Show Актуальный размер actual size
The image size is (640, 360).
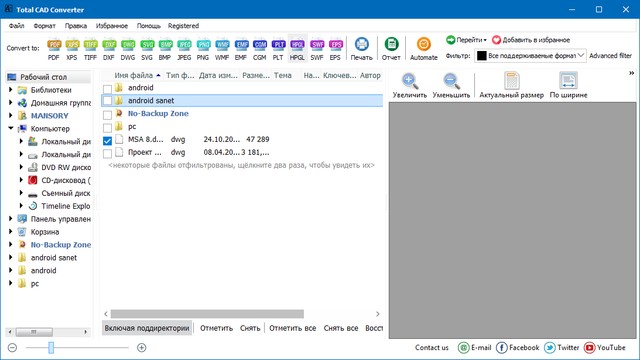(x=511, y=86)
